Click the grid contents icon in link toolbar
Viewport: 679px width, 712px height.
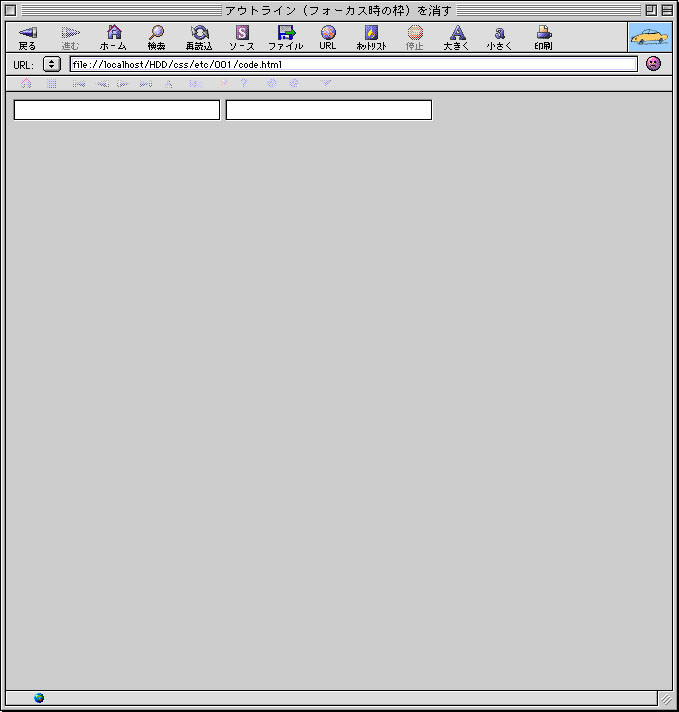[52, 84]
